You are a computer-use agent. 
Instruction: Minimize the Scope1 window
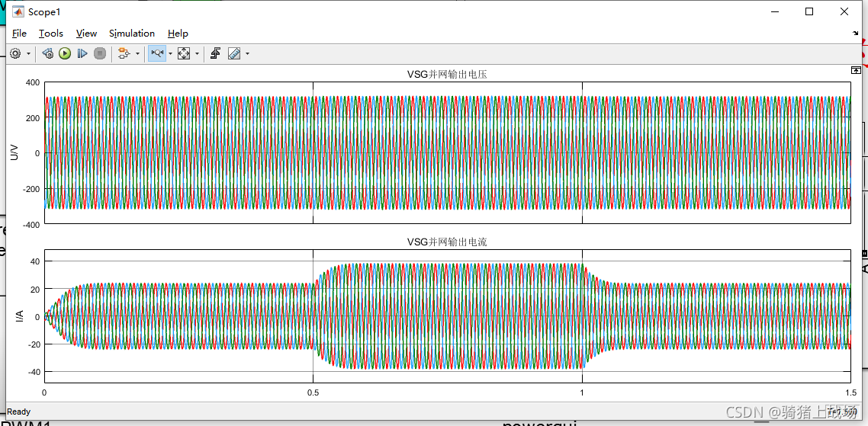[x=774, y=11]
